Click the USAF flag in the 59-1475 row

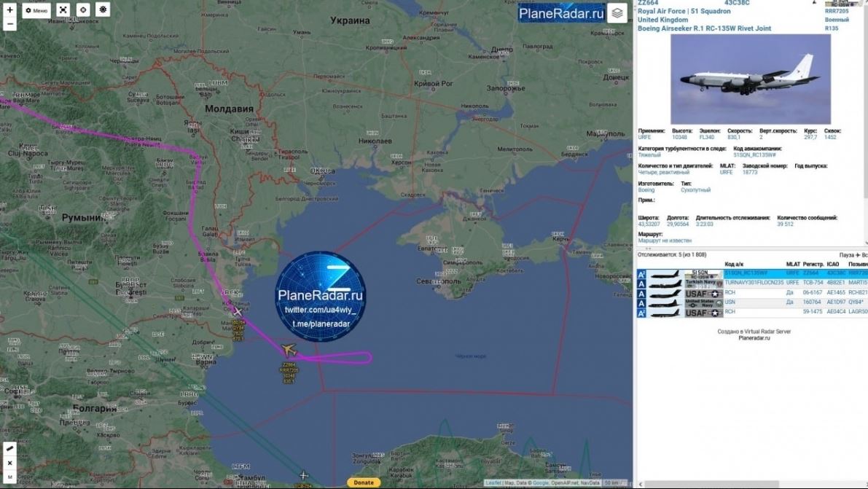703,313
